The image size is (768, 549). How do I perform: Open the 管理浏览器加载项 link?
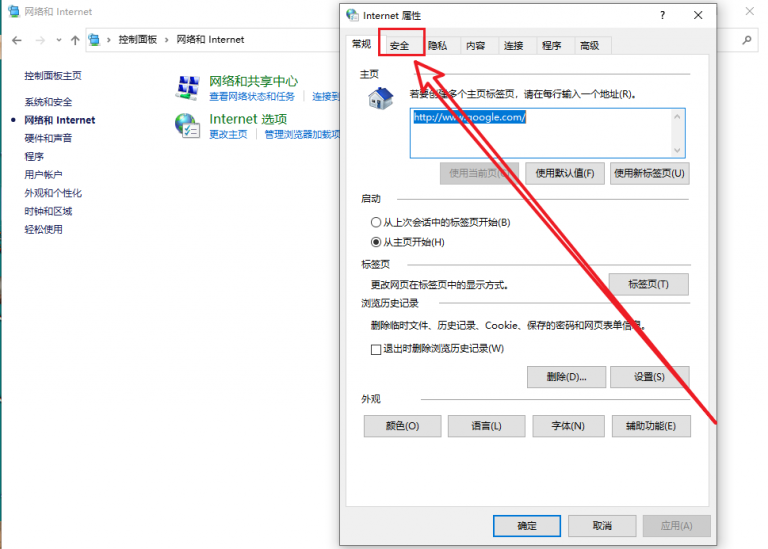tap(302, 134)
